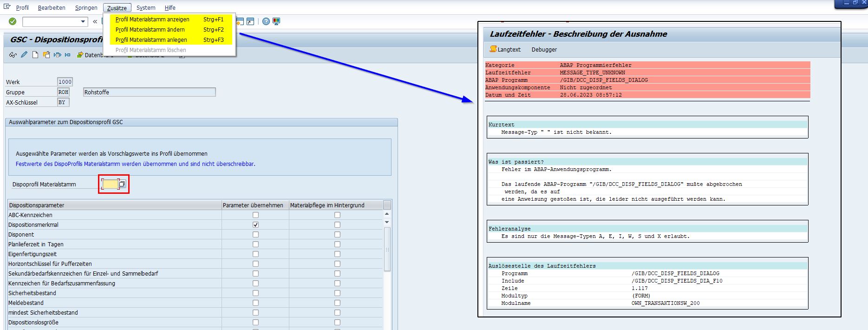The height and width of the screenshot is (330, 868).
Task: Enable ABC-Kennzeichen Parameter übernehmen checkbox
Action: 255,215
